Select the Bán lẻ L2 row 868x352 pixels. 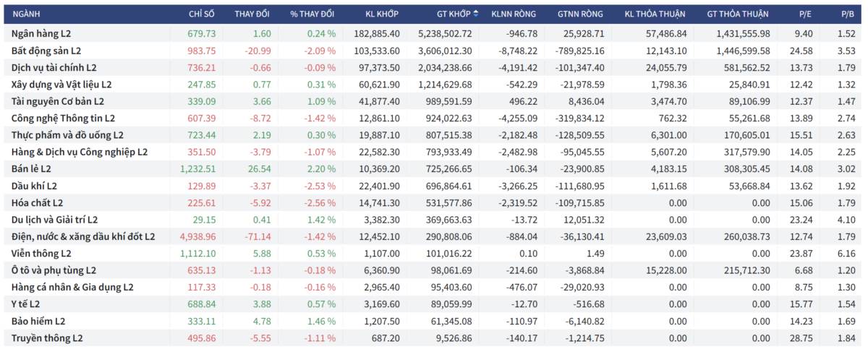click(x=434, y=168)
